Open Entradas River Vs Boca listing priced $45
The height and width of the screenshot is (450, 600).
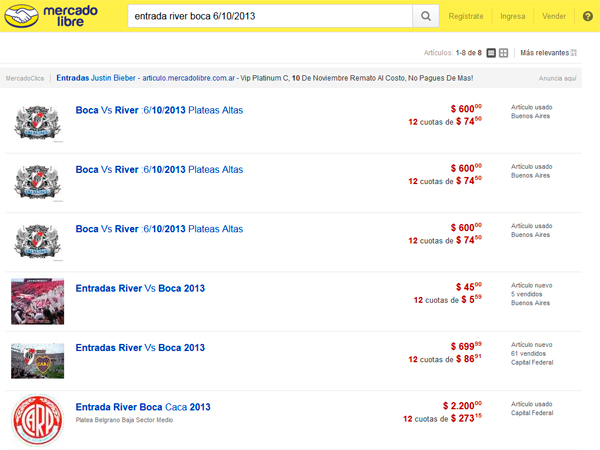coord(140,288)
